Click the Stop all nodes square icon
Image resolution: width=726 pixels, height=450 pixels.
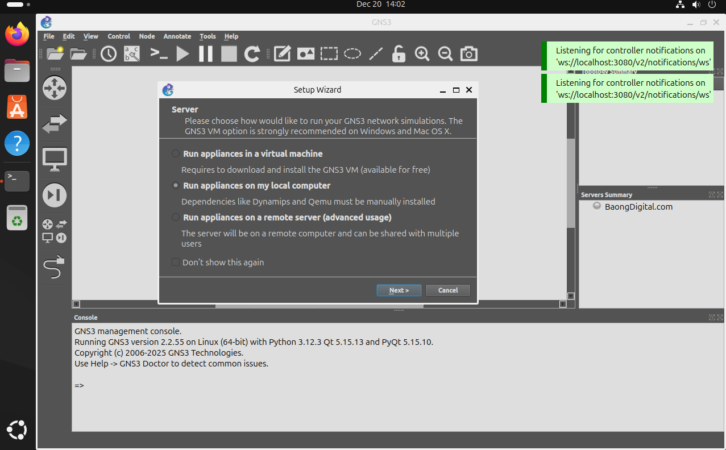tap(229, 54)
